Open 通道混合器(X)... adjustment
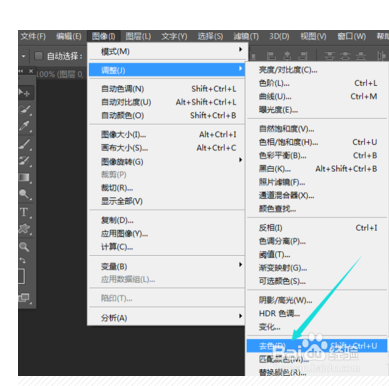 click(317, 195)
